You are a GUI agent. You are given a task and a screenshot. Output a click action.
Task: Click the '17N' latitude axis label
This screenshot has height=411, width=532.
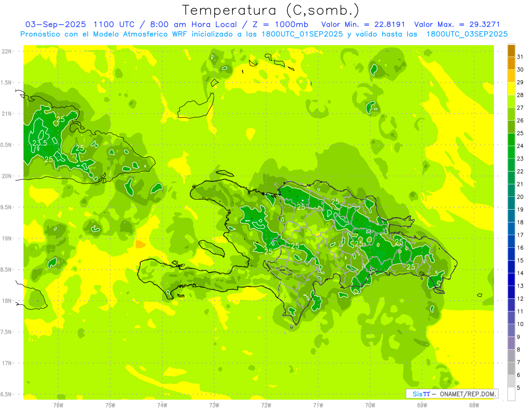6,363
